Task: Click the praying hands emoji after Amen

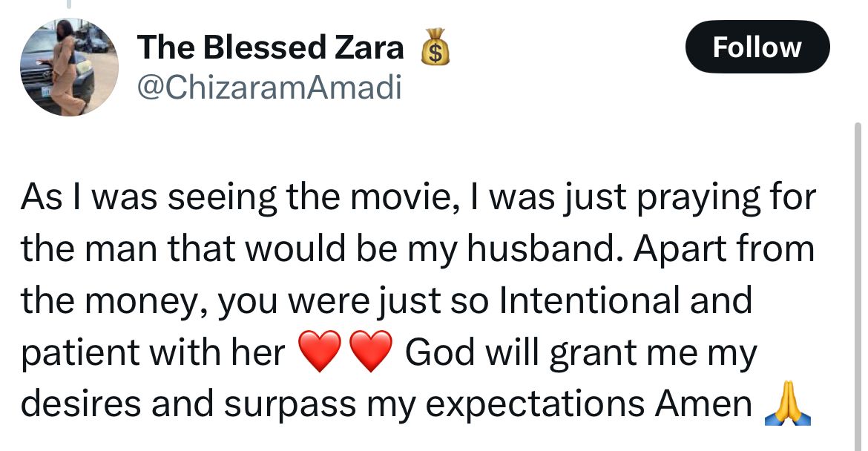Action: (787, 404)
